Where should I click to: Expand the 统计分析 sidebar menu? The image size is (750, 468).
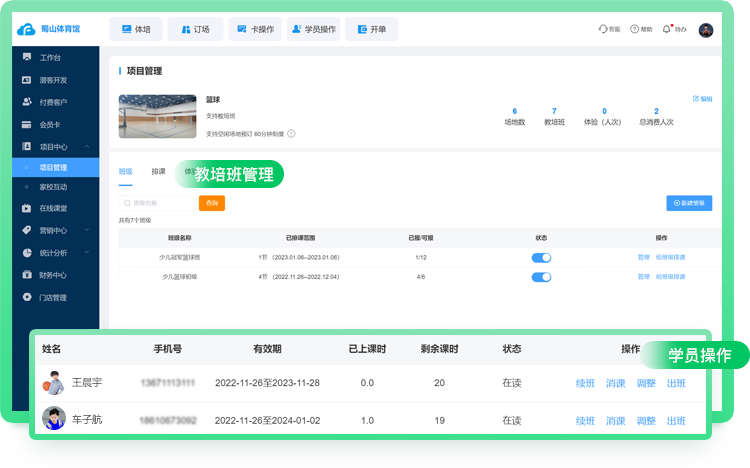(87, 253)
